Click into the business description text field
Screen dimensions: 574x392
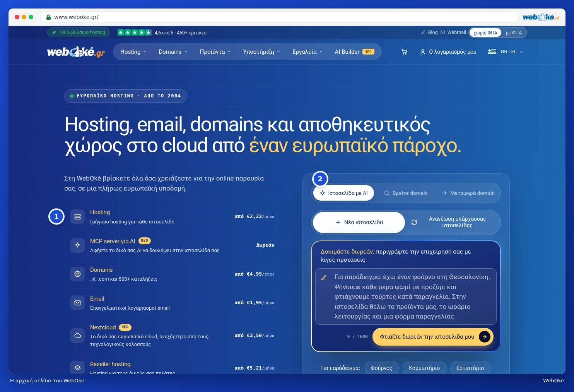tap(406, 297)
